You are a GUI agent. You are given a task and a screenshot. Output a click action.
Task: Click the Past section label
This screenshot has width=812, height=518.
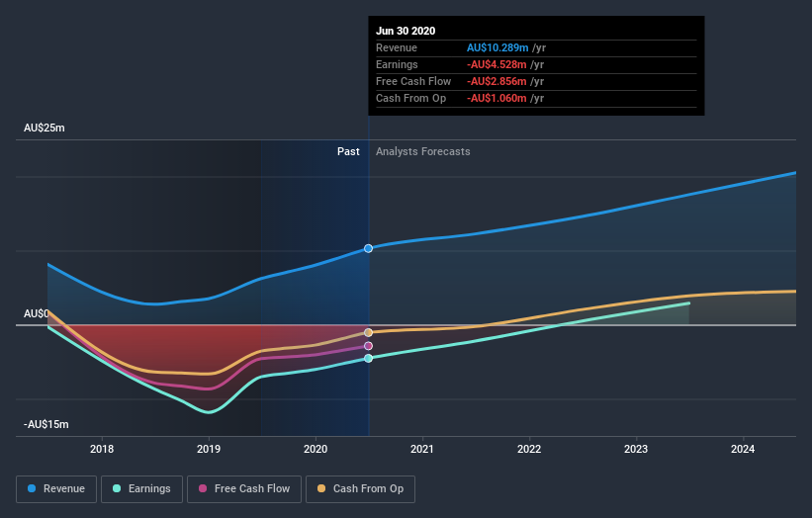click(x=348, y=151)
